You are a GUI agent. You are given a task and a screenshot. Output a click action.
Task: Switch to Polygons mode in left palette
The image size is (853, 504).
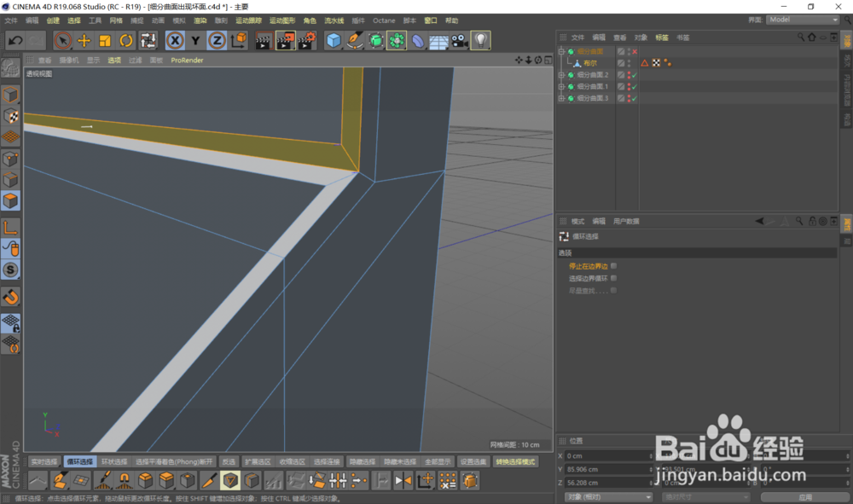10,200
